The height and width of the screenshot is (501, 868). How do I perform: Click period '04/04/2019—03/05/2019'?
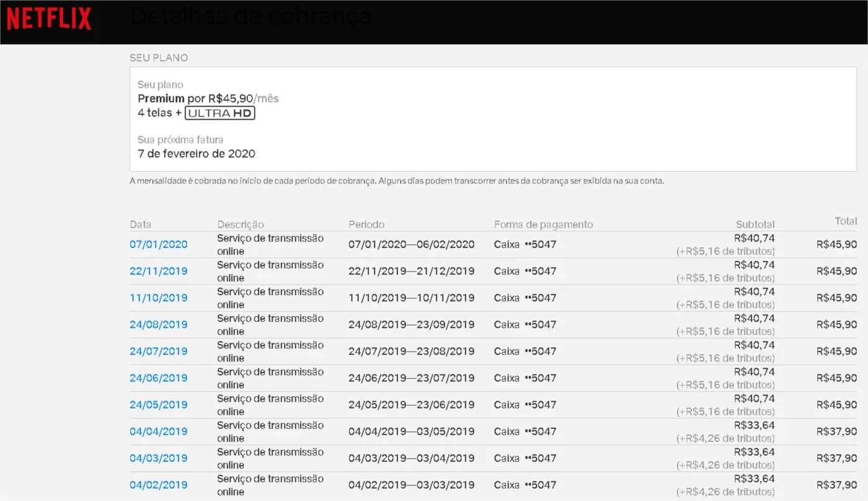tap(412, 431)
